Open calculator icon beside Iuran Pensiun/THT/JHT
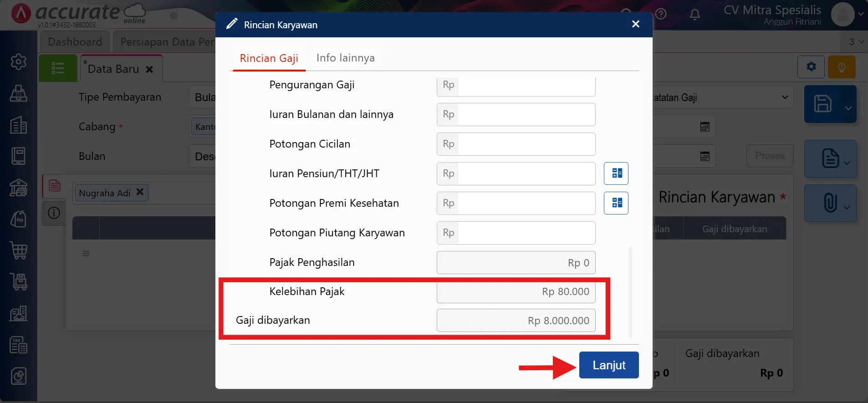 (x=616, y=173)
